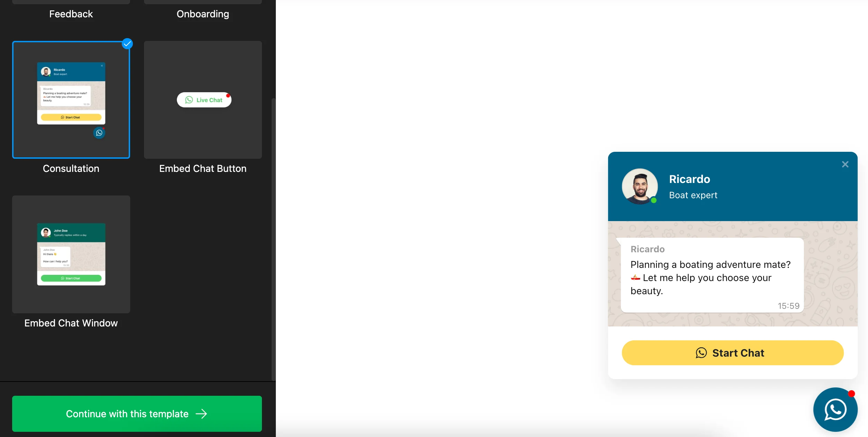Click the Live Chat embed button preview
Screen dimensions: 868x437
tap(204, 99)
